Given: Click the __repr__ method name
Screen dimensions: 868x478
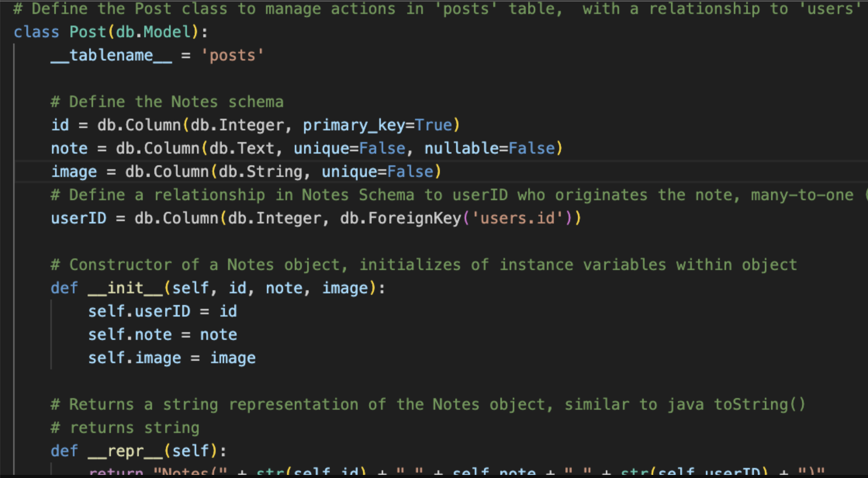Looking at the screenshot, I should (125, 451).
